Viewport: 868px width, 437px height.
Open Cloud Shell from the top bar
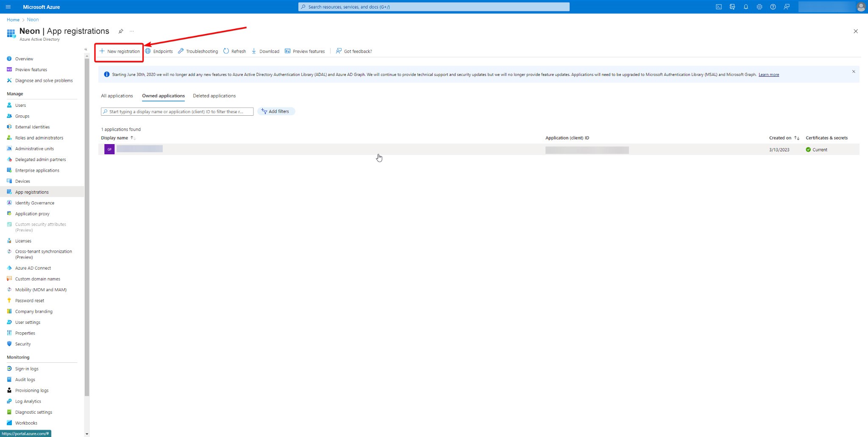click(x=718, y=7)
